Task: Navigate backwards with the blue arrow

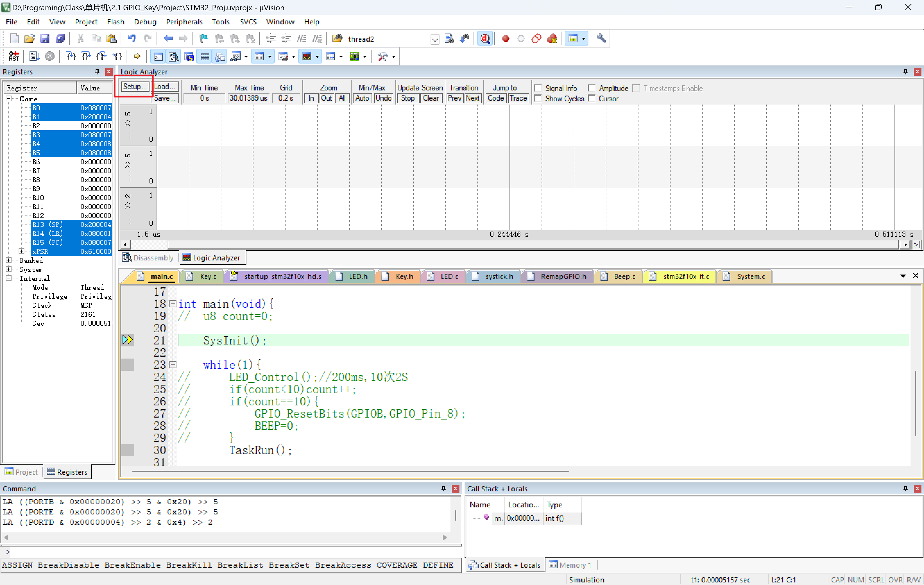Action: pyautogui.click(x=168, y=39)
